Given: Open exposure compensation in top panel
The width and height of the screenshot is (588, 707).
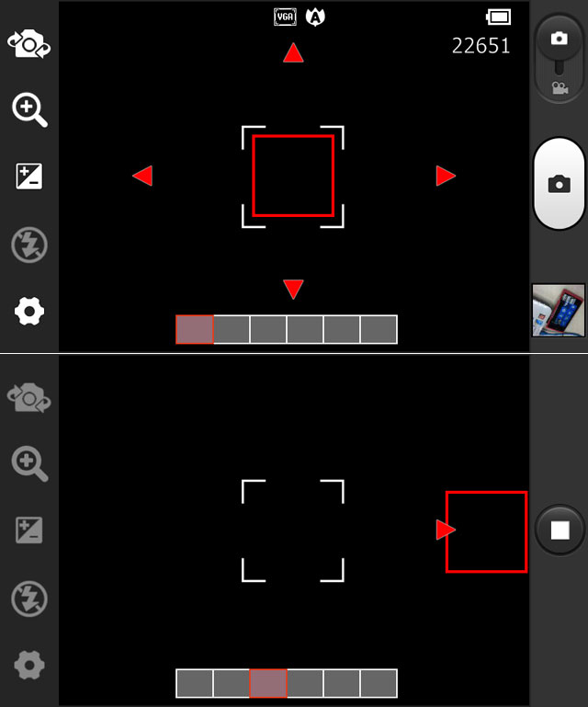Looking at the screenshot, I should click(29, 177).
